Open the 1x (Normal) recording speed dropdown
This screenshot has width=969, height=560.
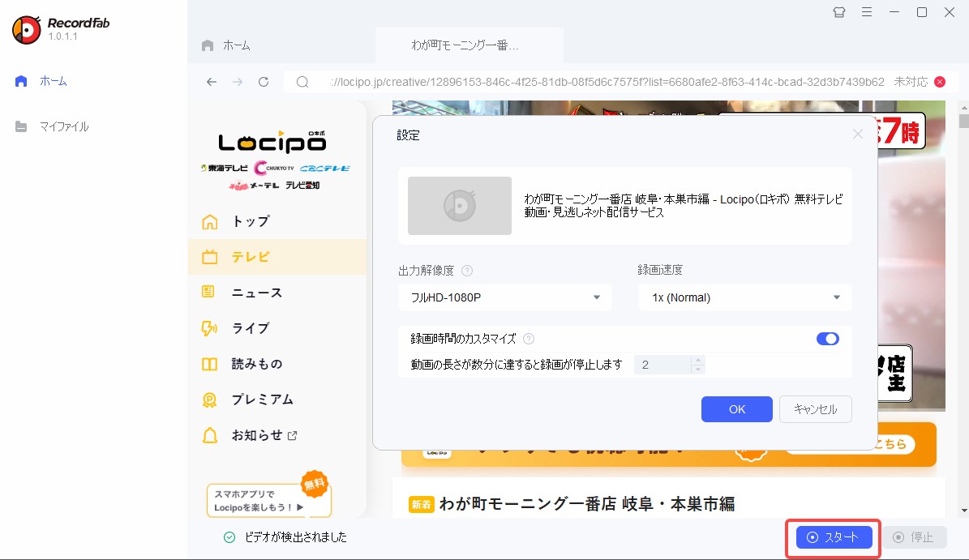coord(744,297)
